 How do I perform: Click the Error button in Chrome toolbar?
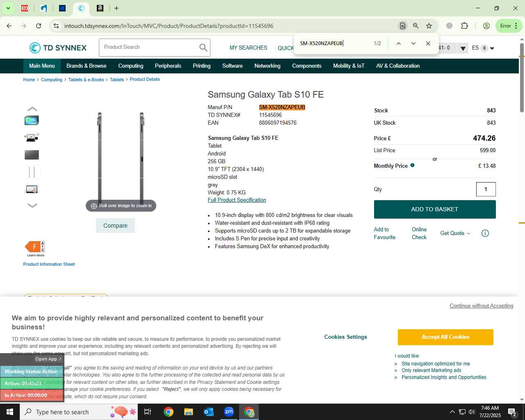(x=509, y=26)
